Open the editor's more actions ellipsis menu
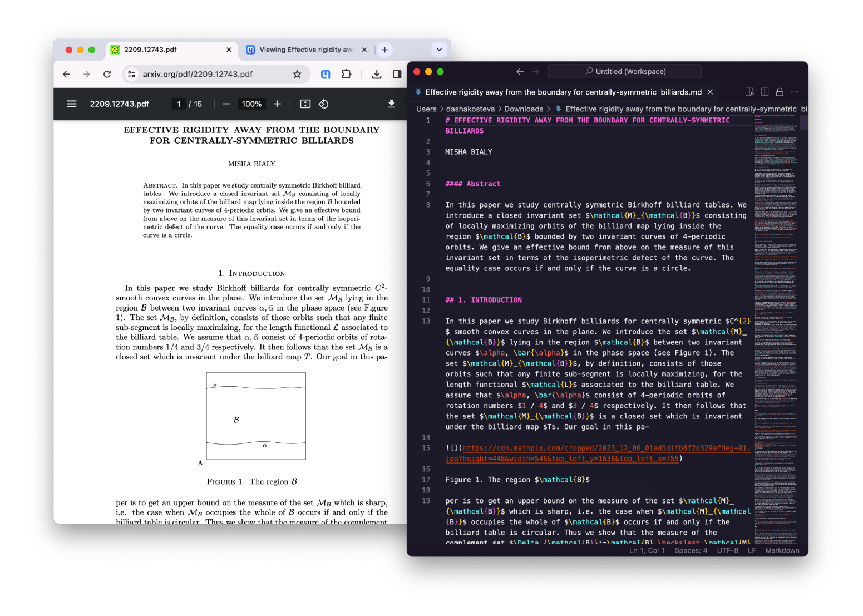The height and width of the screenshot is (616, 863). (795, 91)
